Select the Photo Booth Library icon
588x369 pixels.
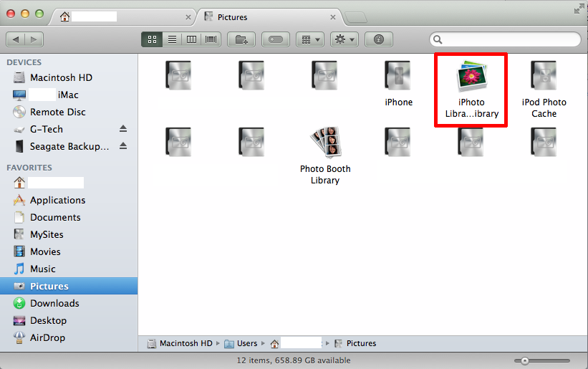(325, 142)
